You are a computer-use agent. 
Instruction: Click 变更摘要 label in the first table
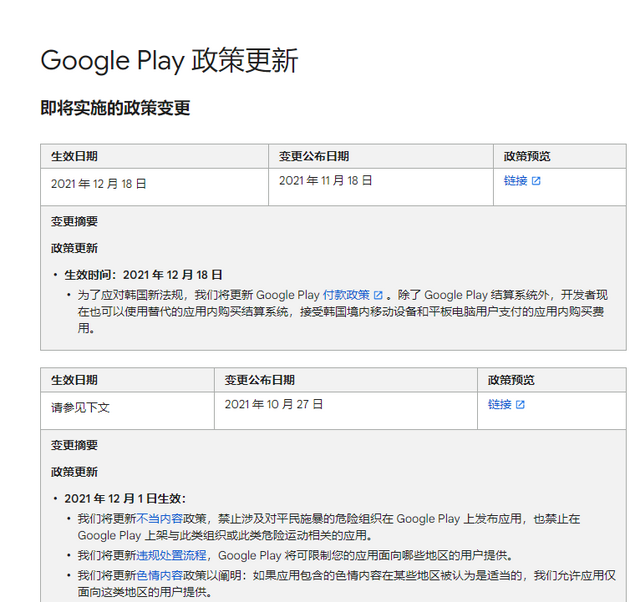click(74, 221)
